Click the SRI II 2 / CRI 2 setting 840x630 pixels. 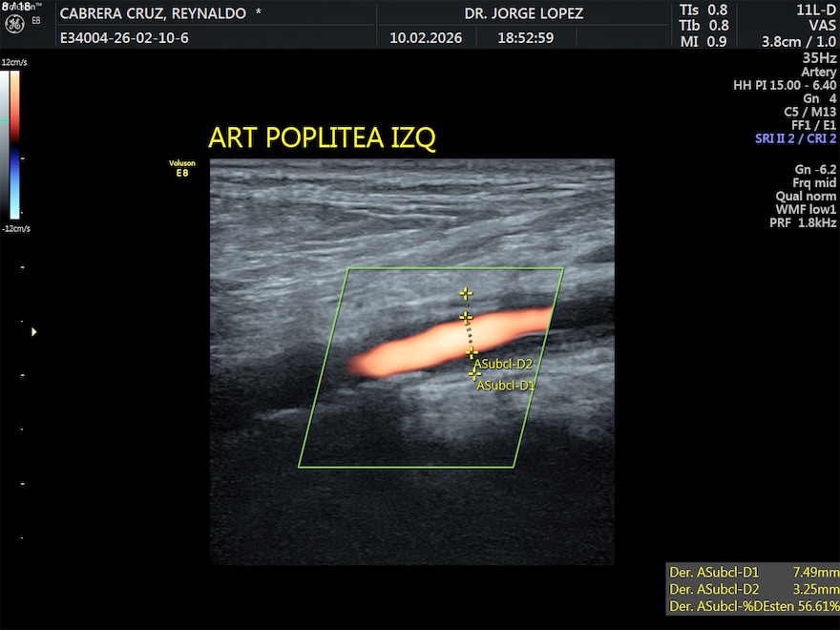(x=795, y=138)
